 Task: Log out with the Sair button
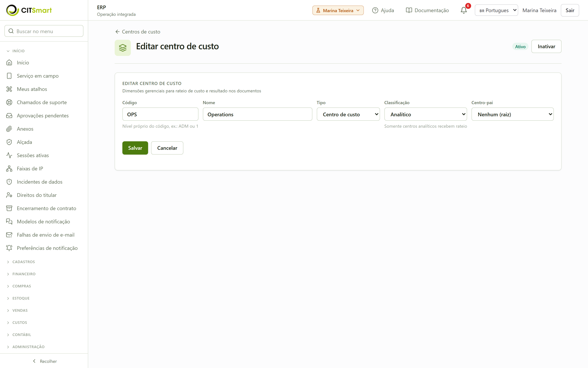click(x=570, y=10)
